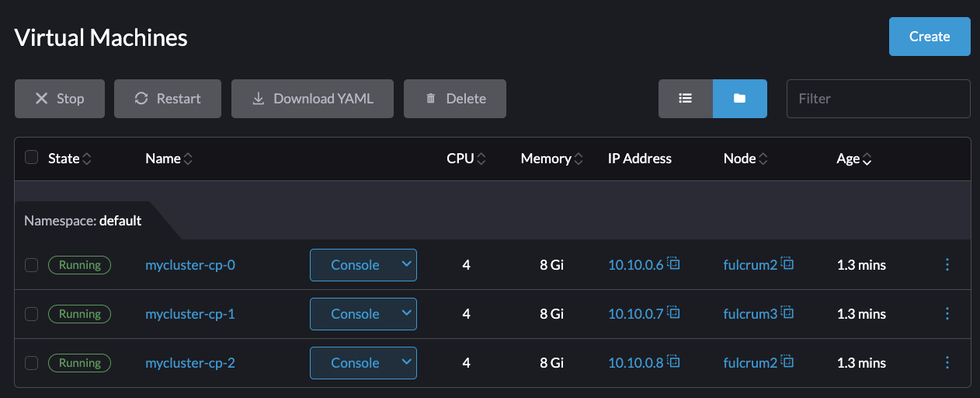The width and height of the screenshot is (980, 398).
Task: Focus the Filter input field
Action: [878, 99]
